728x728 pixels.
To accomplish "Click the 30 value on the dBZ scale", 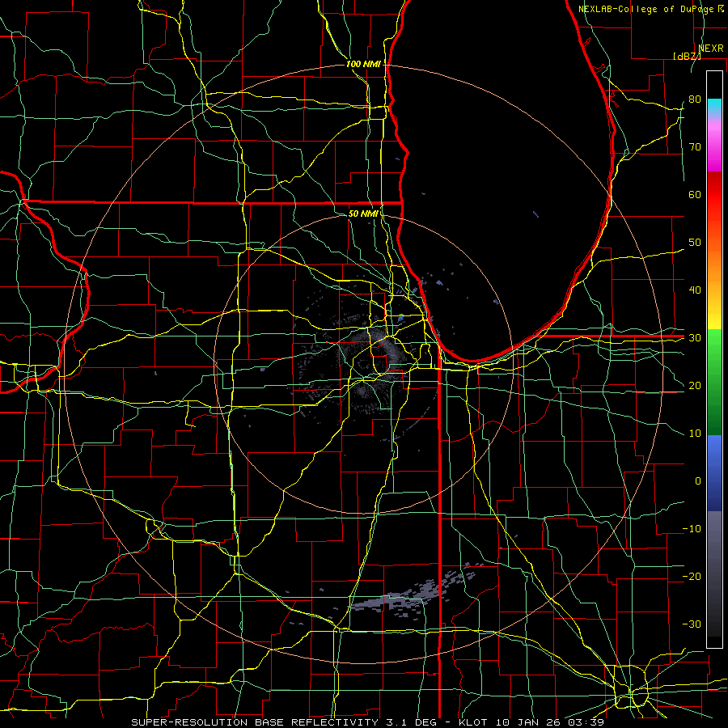I will (x=695, y=338).
